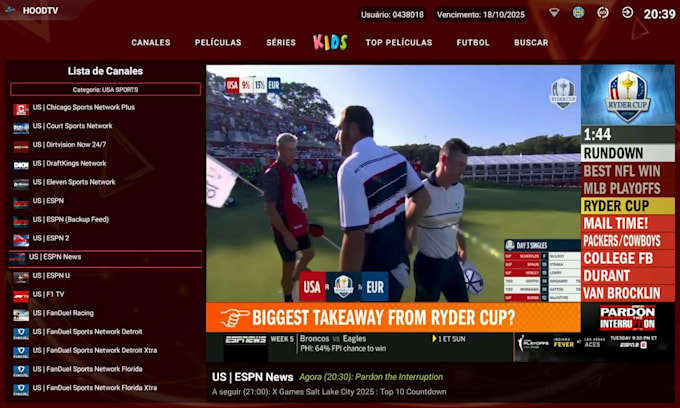Screen dimensions: 680x408
Task: Open the Categoria: USA SPORTS selector
Action: click(x=105, y=90)
